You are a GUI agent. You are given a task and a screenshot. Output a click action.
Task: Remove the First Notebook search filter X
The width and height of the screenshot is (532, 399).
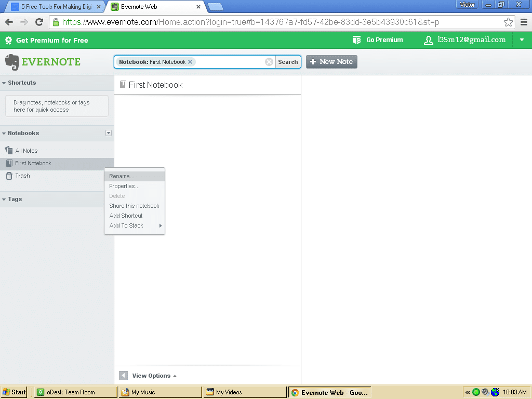(x=190, y=62)
